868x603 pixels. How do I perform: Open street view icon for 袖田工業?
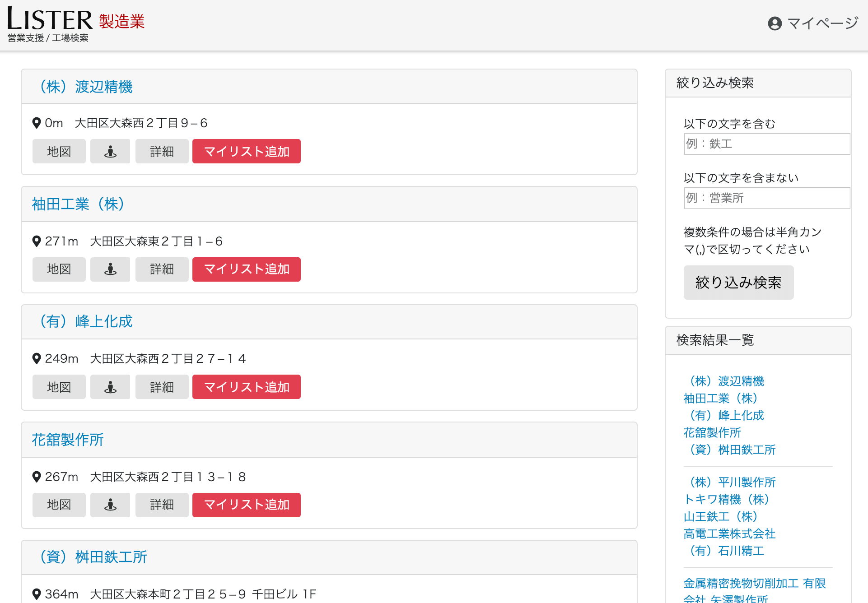coord(110,269)
